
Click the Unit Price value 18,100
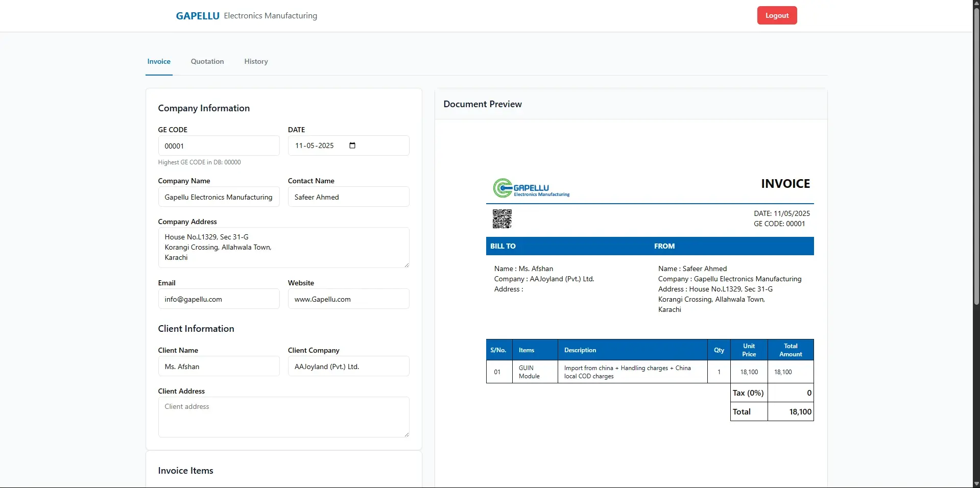749,372
